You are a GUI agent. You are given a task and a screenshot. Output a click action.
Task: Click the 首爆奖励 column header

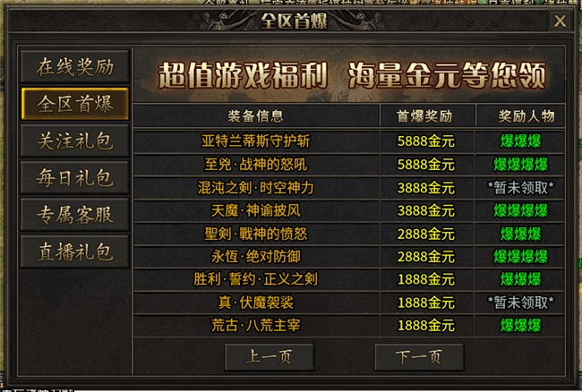(424, 116)
